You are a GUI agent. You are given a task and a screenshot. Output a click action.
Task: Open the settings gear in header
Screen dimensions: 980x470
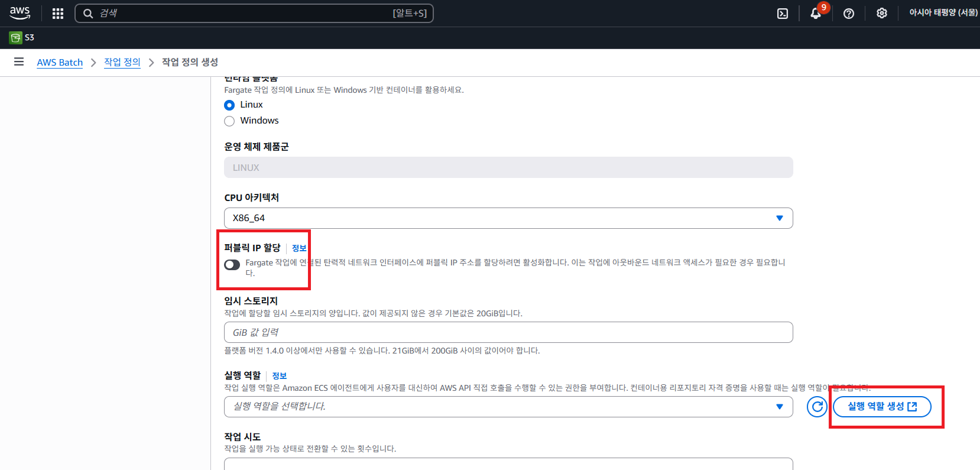click(x=881, y=14)
